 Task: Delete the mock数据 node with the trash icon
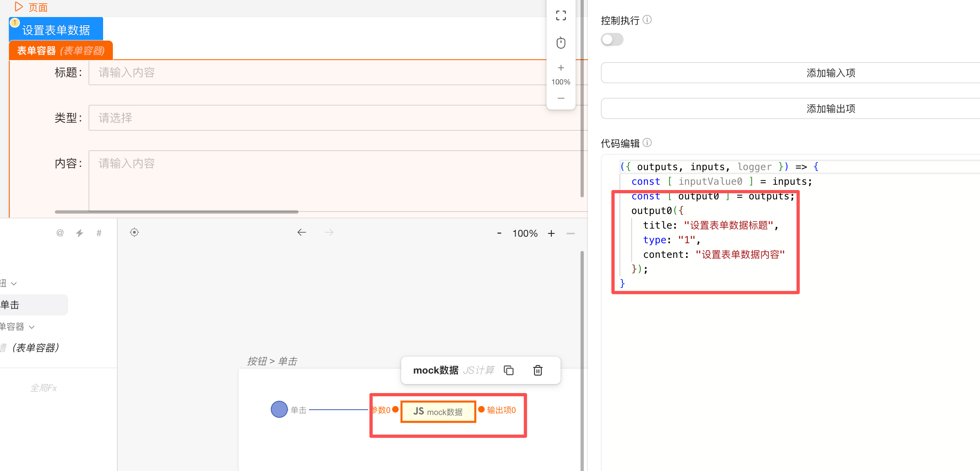537,370
